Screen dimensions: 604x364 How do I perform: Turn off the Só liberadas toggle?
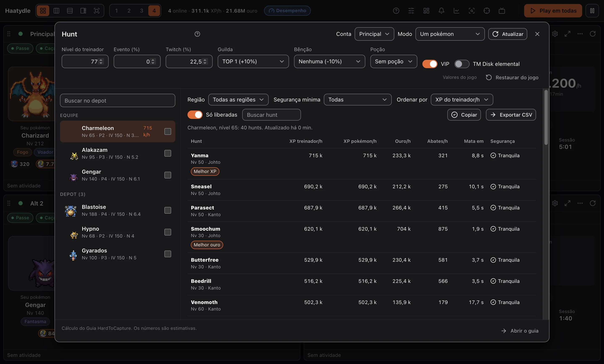pos(195,115)
